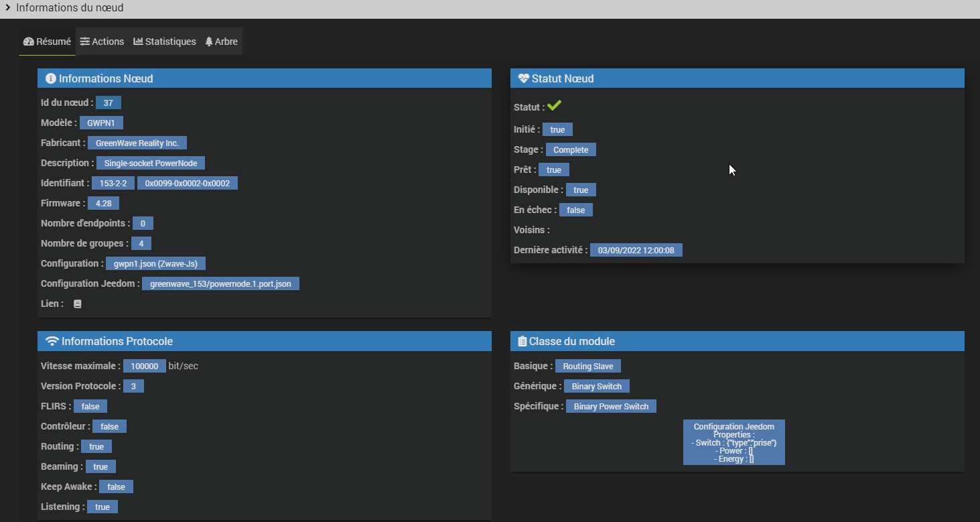980x522 pixels.
Task: Click the last activity date 03/09/2022 badge
Action: point(636,250)
